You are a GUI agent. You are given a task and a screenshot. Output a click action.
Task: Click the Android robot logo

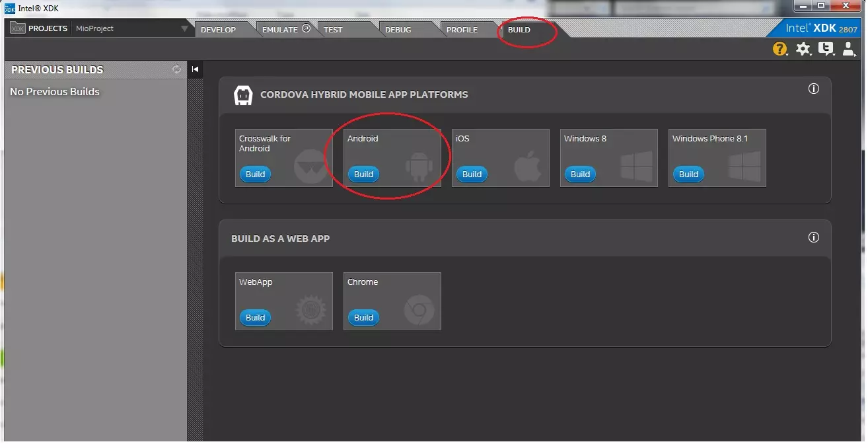point(419,167)
